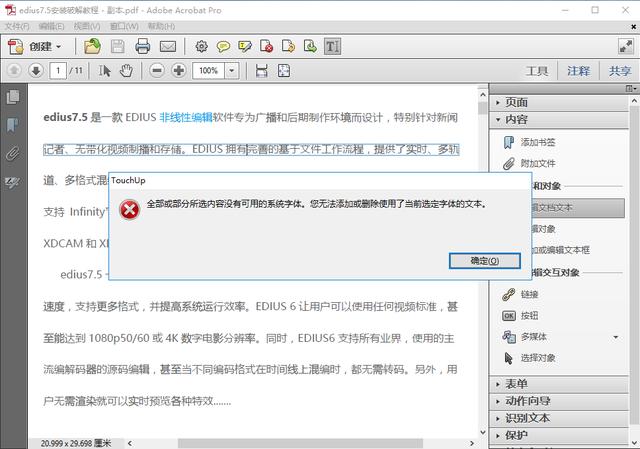Go to previous page arrow

(x=14, y=71)
